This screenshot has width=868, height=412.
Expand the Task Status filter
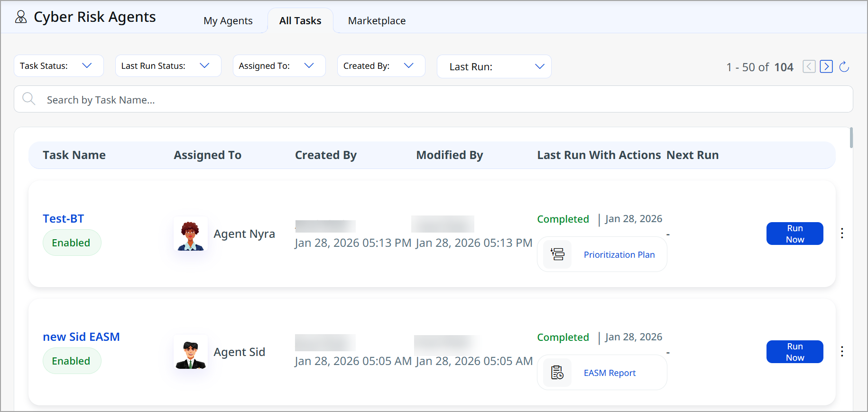pos(59,66)
